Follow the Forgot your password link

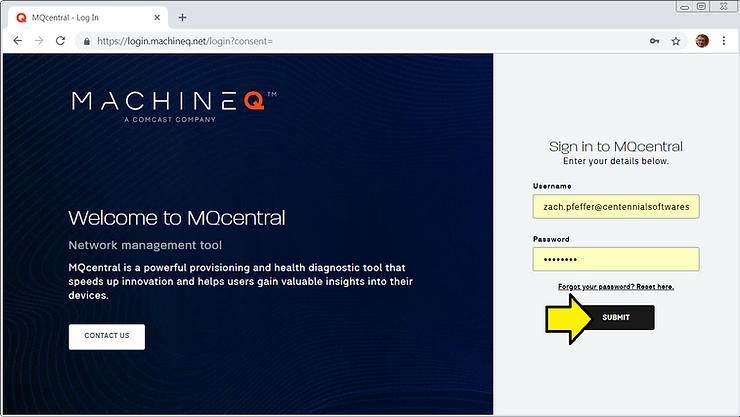616,287
